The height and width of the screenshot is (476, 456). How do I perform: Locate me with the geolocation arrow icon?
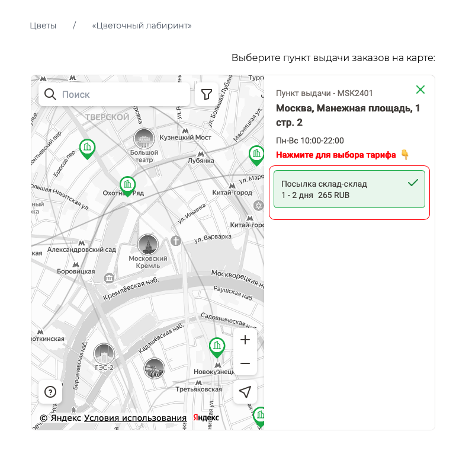pos(245,392)
